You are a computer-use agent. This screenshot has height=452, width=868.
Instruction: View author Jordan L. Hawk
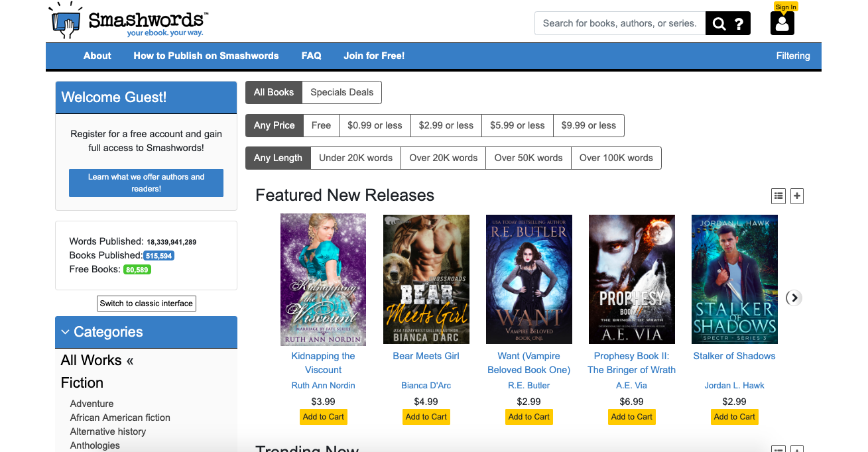coord(735,385)
